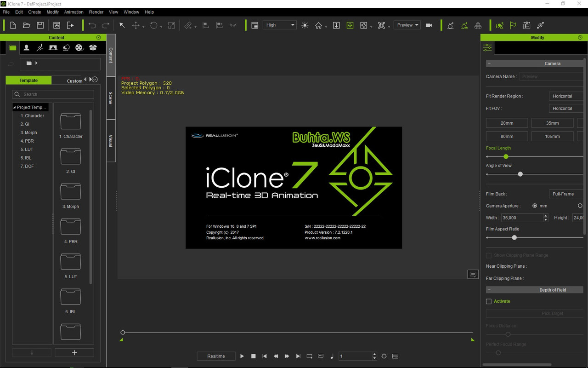Open the Actor tab with the person icon in Content
Viewport: 588px width, 368px height.
(x=27, y=47)
